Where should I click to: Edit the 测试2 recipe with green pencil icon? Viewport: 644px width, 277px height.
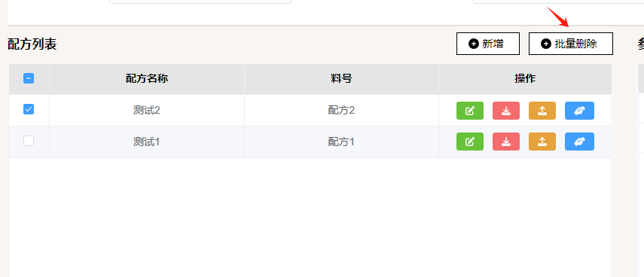pyautogui.click(x=470, y=111)
